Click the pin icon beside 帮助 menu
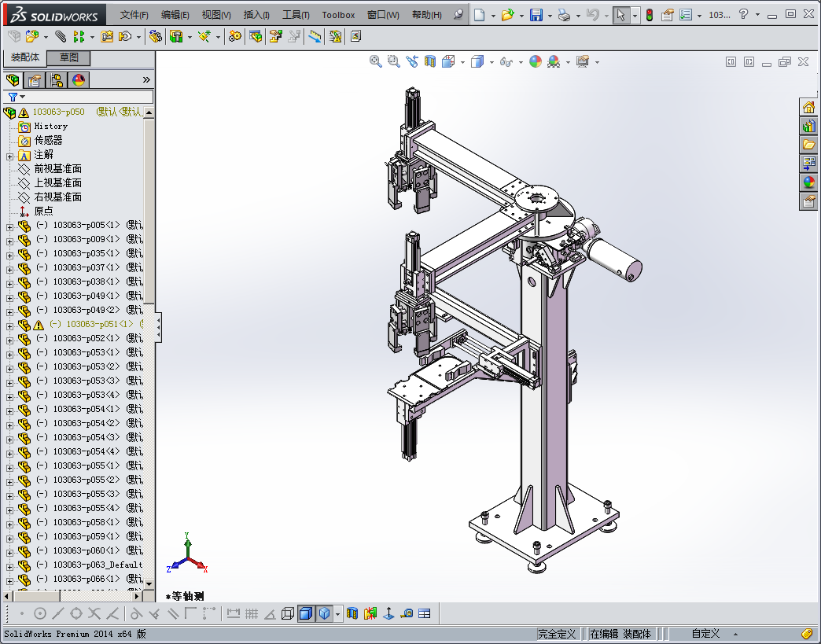 click(458, 14)
